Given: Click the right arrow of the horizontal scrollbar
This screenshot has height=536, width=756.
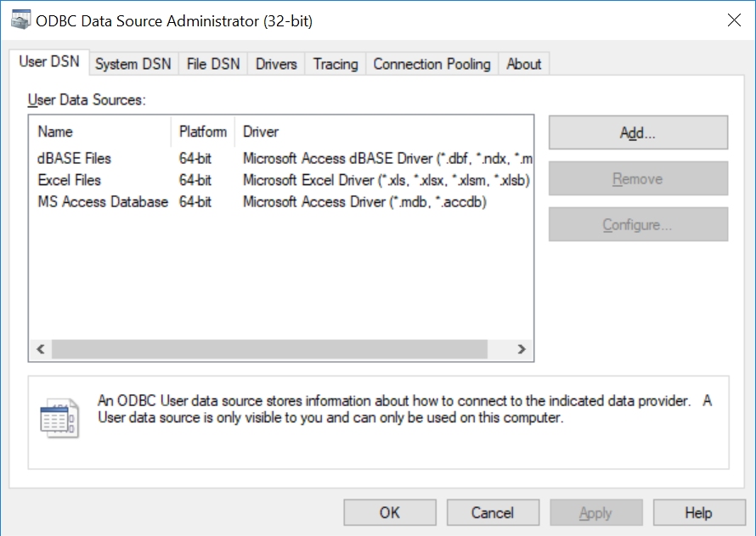Looking at the screenshot, I should [x=522, y=349].
